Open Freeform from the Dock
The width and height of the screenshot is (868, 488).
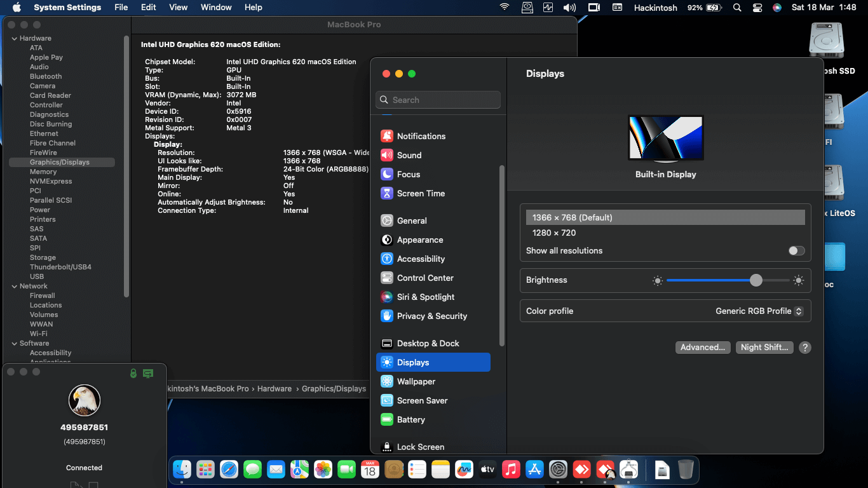[x=464, y=470]
